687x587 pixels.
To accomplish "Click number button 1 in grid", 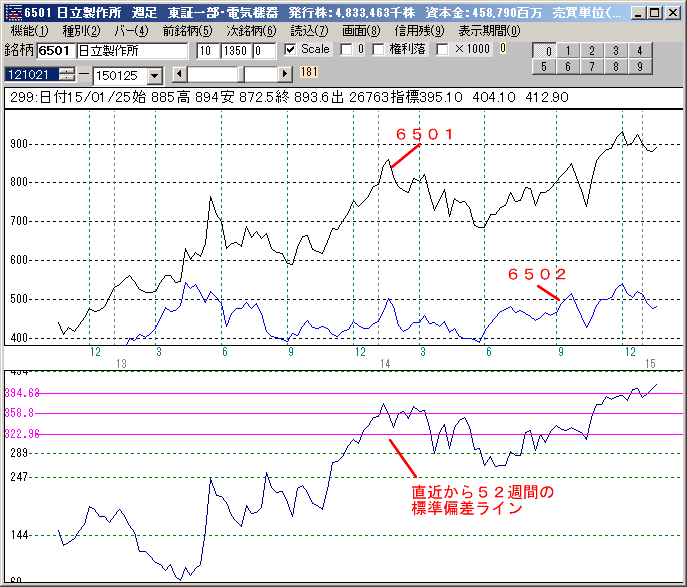I will click(x=568, y=51).
